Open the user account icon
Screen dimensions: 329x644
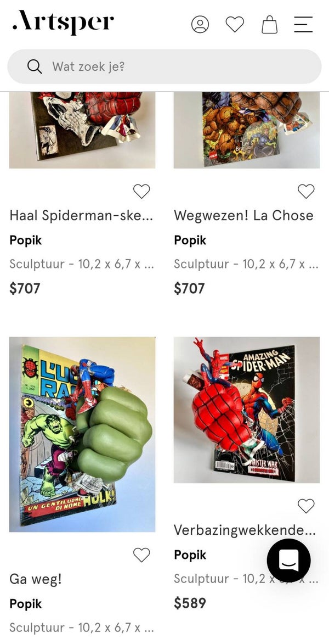200,24
